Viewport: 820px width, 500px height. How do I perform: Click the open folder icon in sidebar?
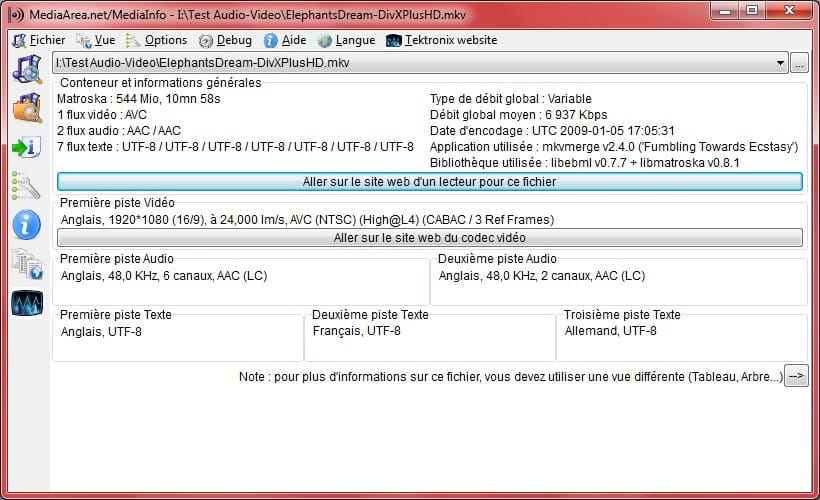pyautogui.click(x=27, y=108)
